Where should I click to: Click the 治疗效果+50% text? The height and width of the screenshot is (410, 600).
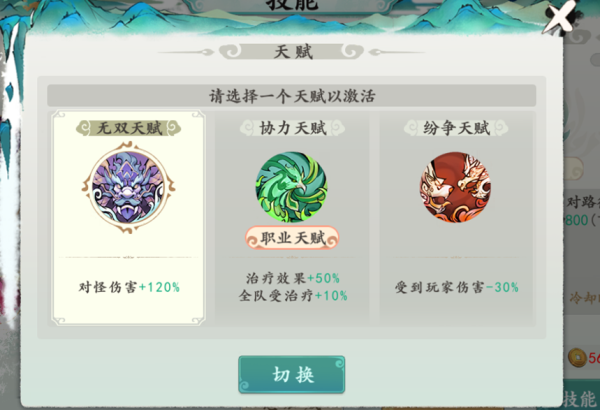(293, 278)
